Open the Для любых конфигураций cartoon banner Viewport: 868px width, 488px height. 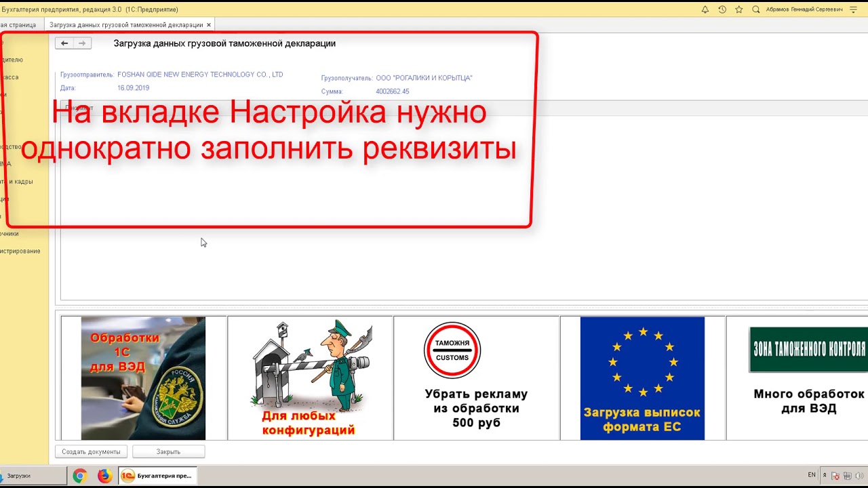coord(310,378)
